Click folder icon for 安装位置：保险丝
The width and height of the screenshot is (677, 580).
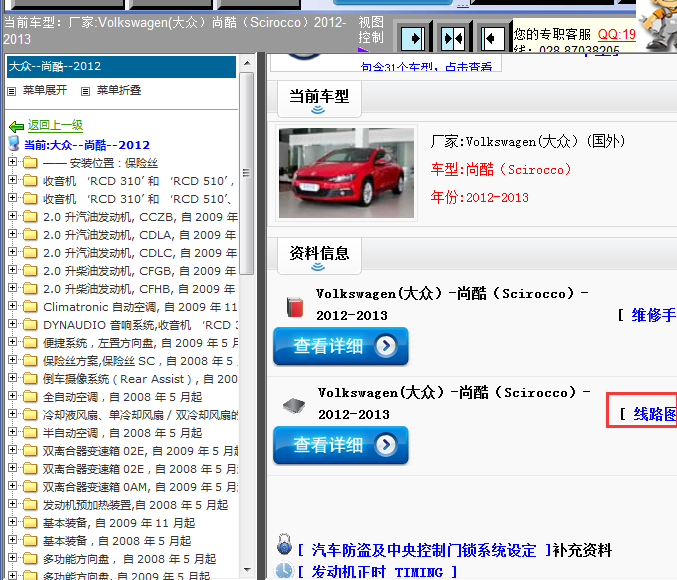30,162
